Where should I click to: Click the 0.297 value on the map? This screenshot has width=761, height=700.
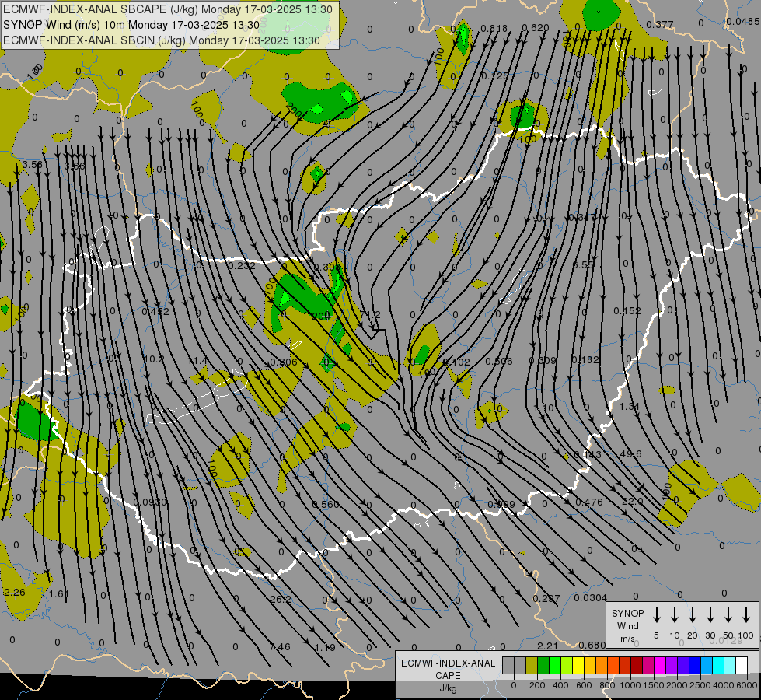coord(546,598)
